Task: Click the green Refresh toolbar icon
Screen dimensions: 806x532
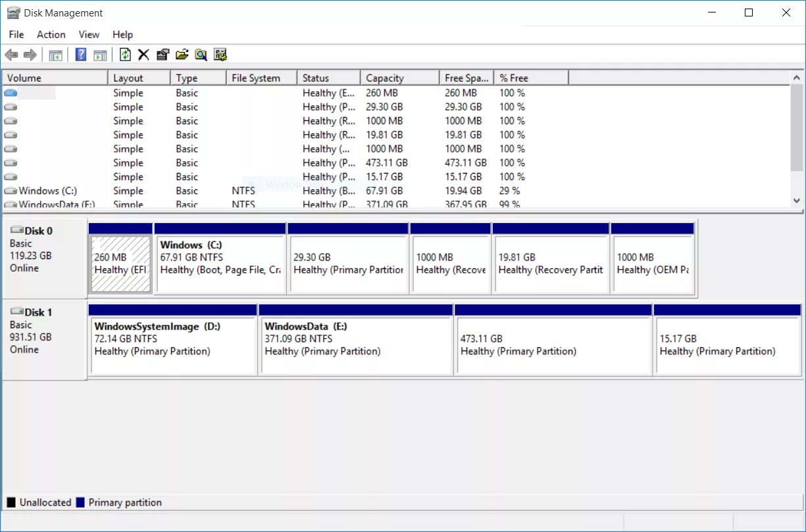Action: [125, 55]
